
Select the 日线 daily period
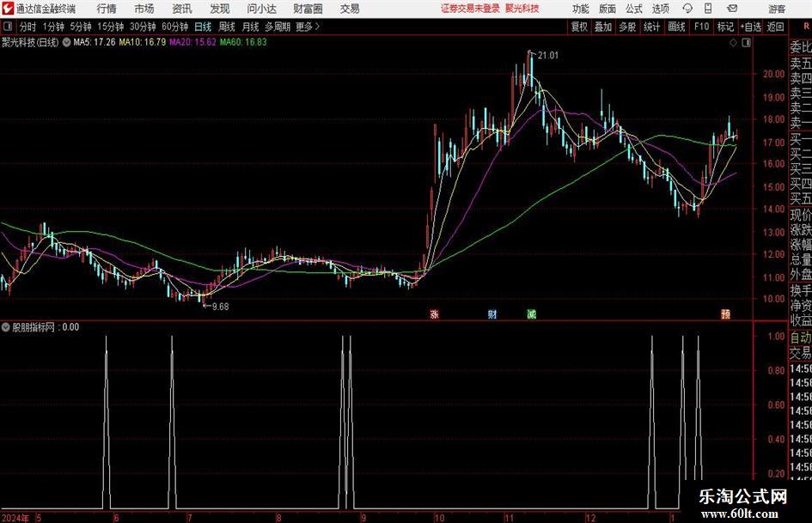203,27
